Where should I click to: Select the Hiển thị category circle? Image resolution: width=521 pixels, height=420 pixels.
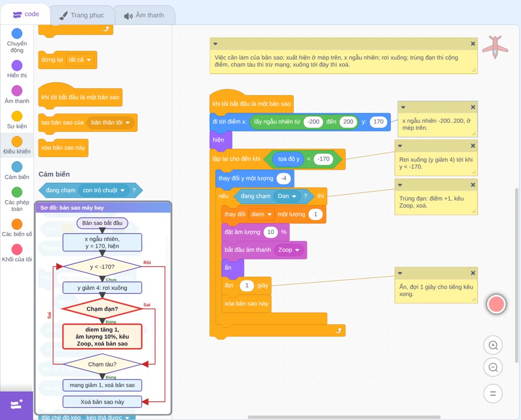[17, 66]
